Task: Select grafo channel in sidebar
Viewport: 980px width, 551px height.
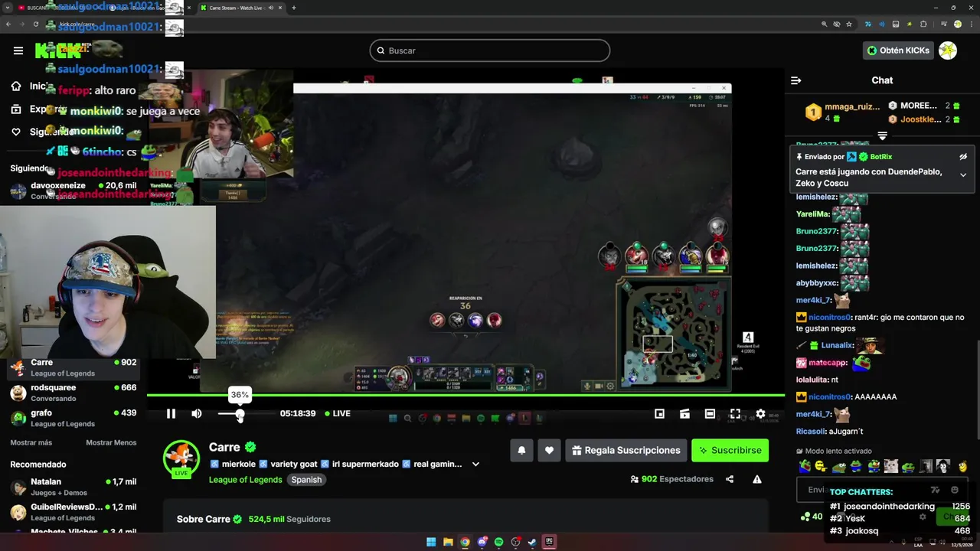Action: point(73,418)
